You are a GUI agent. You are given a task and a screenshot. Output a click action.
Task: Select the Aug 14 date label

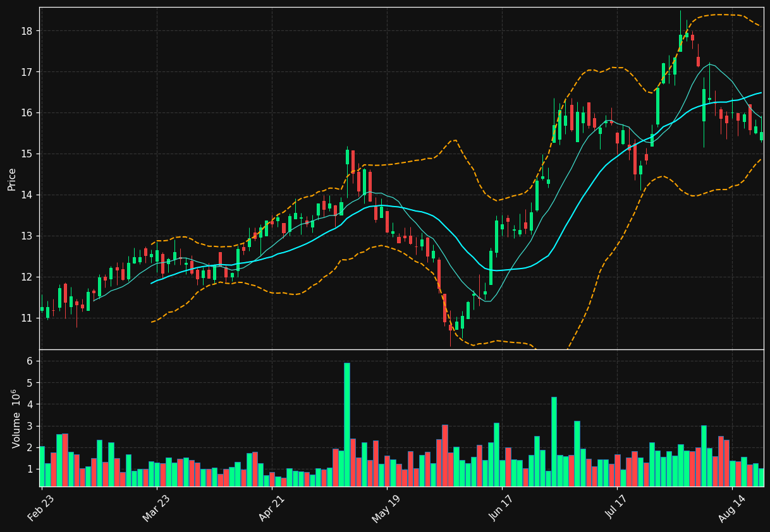[x=732, y=509]
